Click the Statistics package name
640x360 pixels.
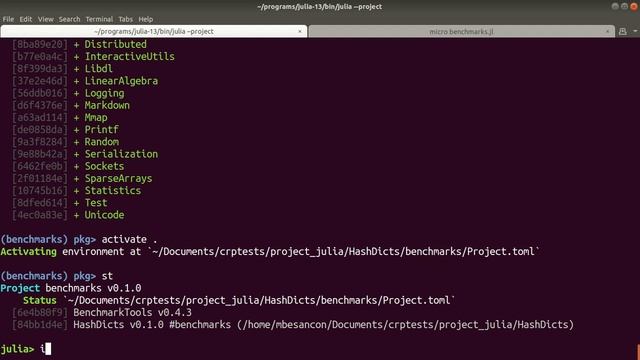click(x=113, y=191)
